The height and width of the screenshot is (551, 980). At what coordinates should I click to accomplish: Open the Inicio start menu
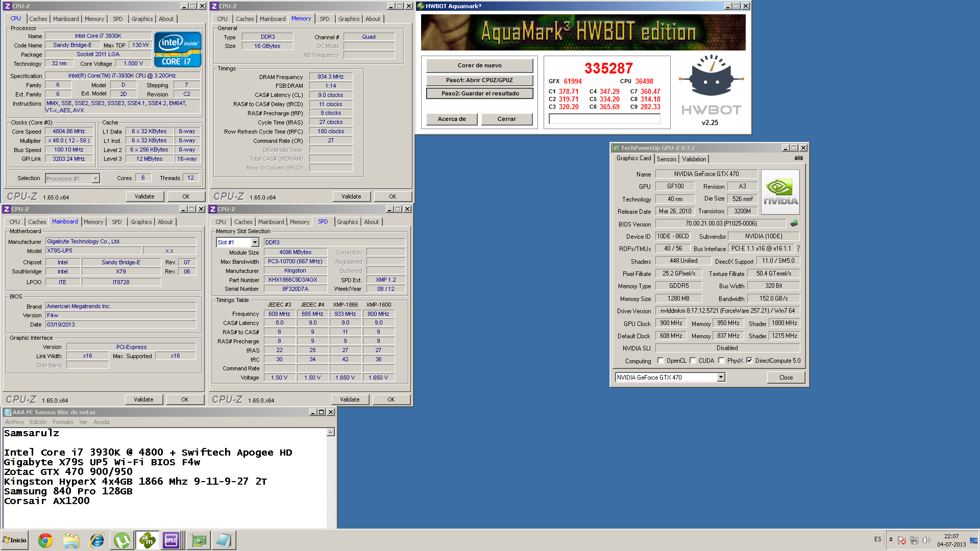[15, 540]
